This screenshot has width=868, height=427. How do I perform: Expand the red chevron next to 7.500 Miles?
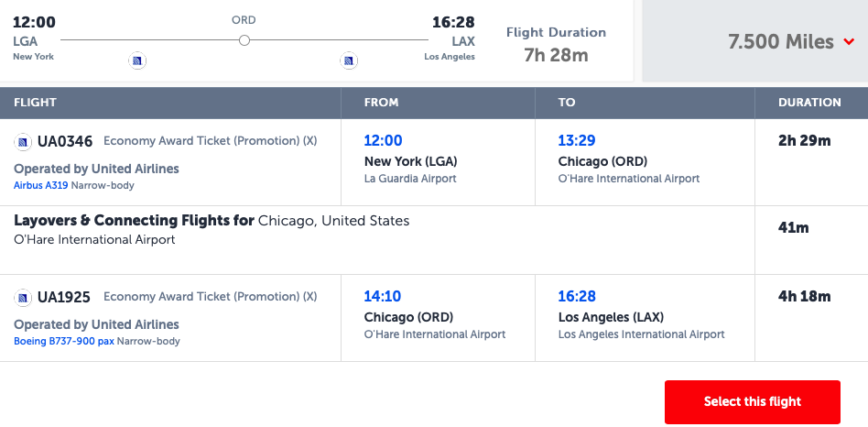[849, 41]
